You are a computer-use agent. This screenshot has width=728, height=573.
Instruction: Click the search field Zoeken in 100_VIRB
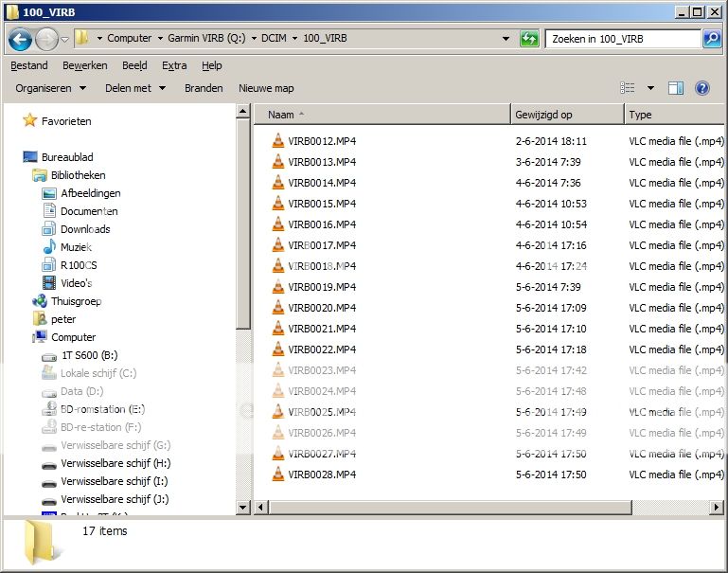tap(620, 39)
